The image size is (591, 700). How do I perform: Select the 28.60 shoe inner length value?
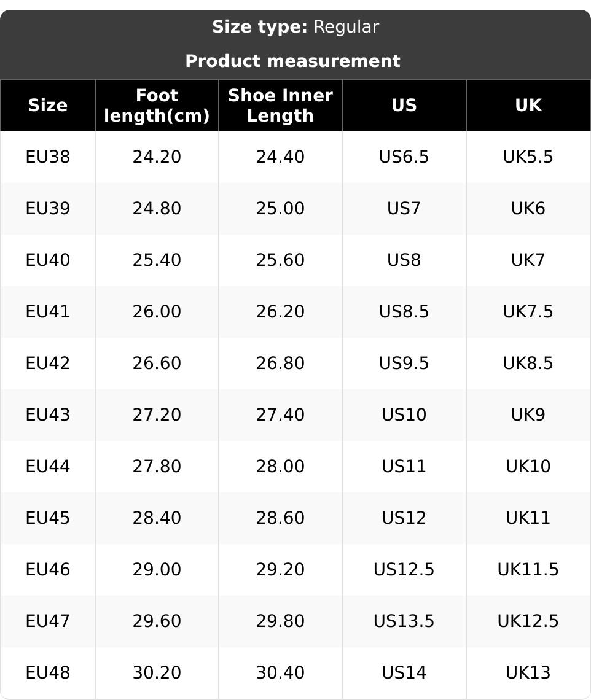280,518
